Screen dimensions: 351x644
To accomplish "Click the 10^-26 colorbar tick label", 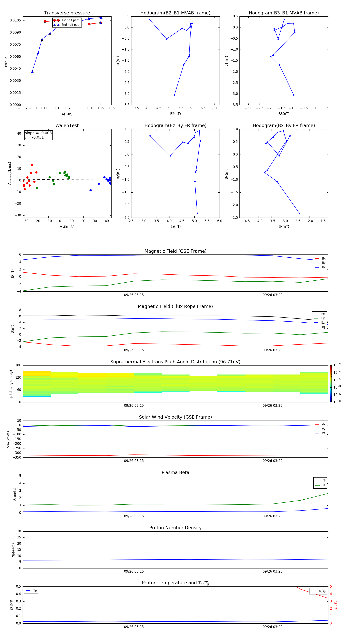I will 337,365.
